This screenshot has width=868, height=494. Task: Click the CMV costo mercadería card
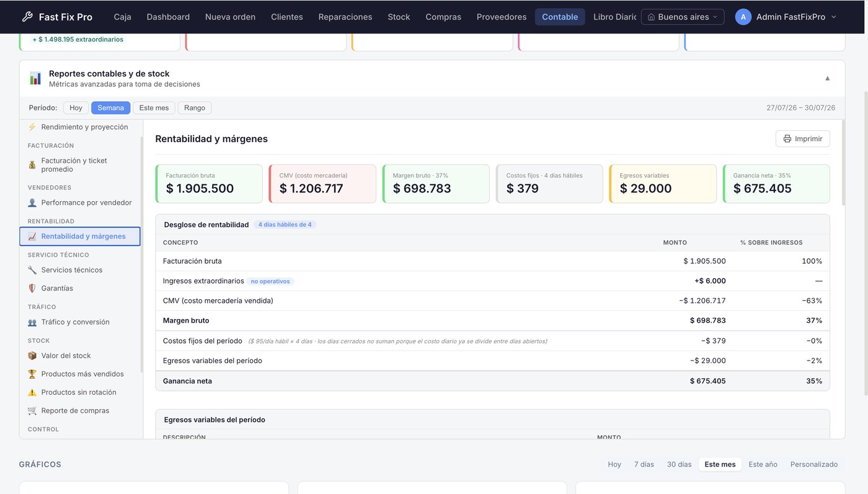click(322, 184)
